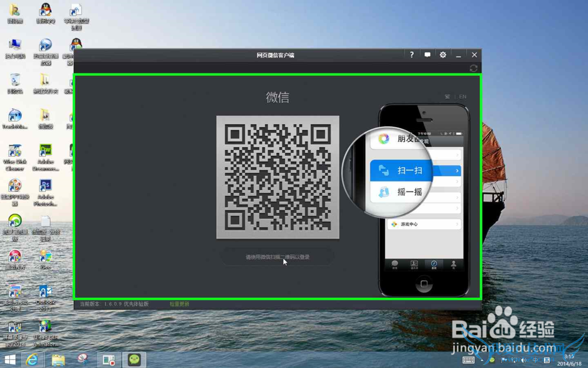Switch language to EN
This screenshot has width=588, height=368.
(x=463, y=97)
